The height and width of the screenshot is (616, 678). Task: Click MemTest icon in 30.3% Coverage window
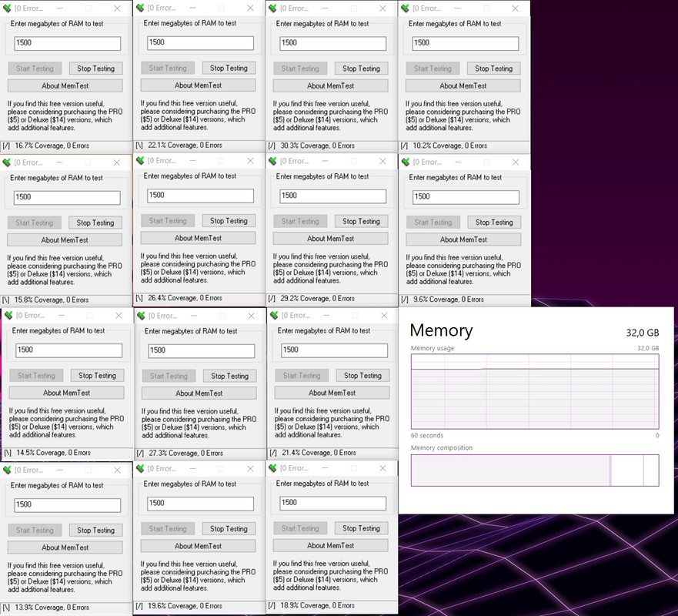click(272, 8)
